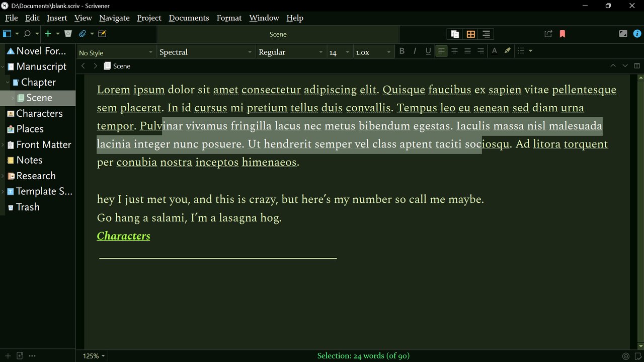The height and width of the screenshot is (362, 644).
Task: Align text right
Action: tap(480, 51)
